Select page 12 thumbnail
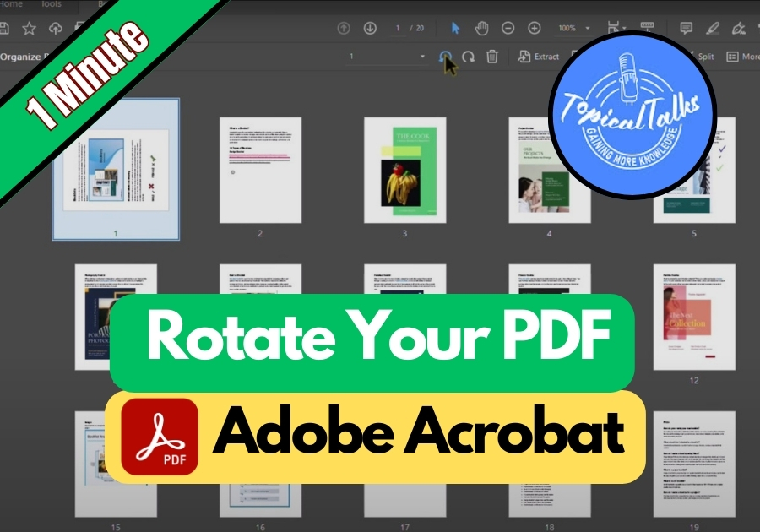This screenshot has height=532, width=760. pyautogui.click(x=694, y=317)
